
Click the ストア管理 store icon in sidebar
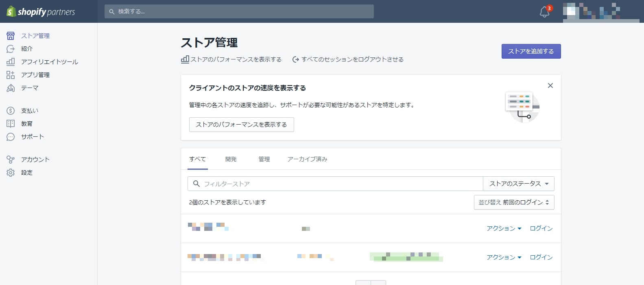pos(11,36)
